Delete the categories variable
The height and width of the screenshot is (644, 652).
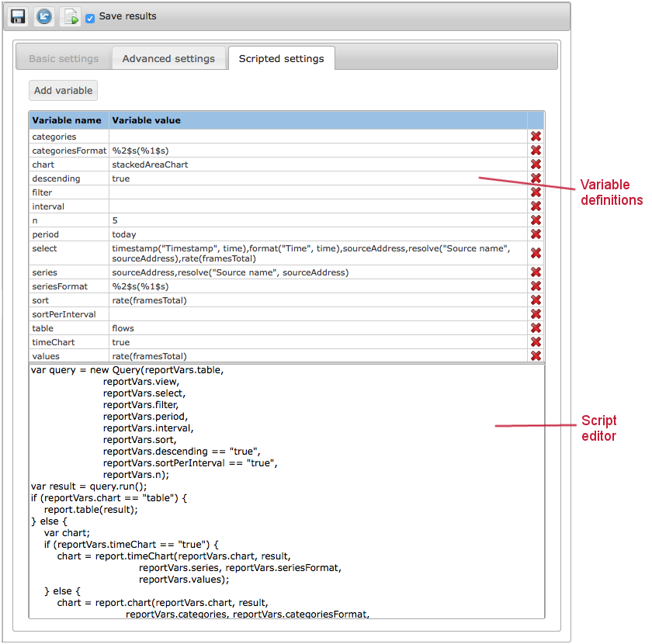[x=536, y=137]
